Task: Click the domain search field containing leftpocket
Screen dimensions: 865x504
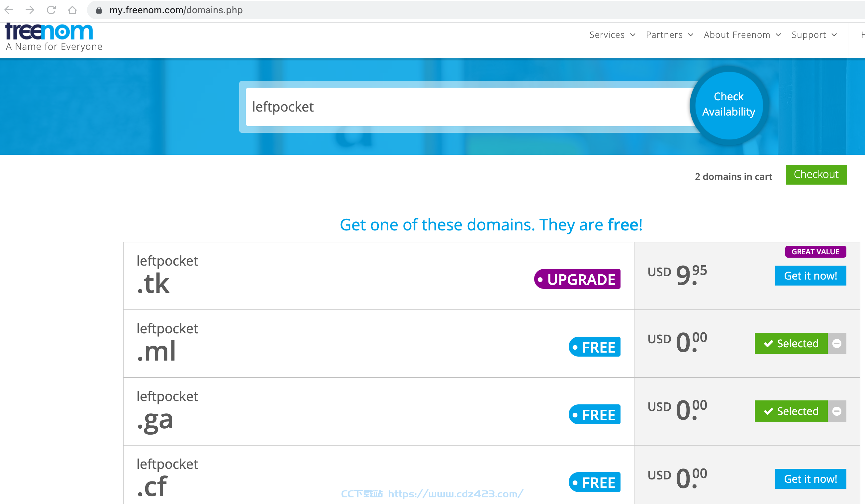Action: click(470, 107)
